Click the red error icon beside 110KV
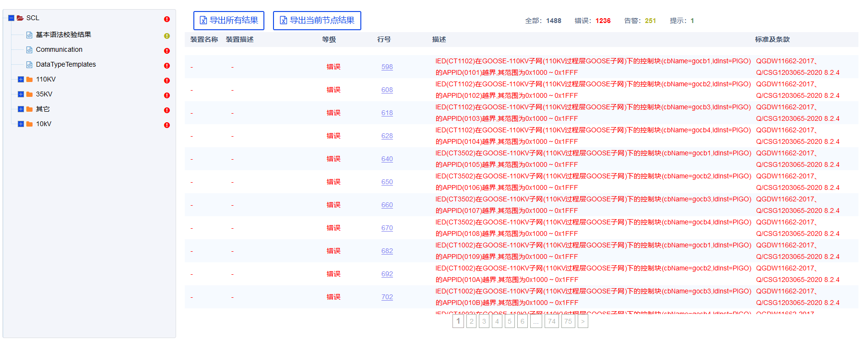This screenshot has height=339, width=868. [x=167, y=81]
